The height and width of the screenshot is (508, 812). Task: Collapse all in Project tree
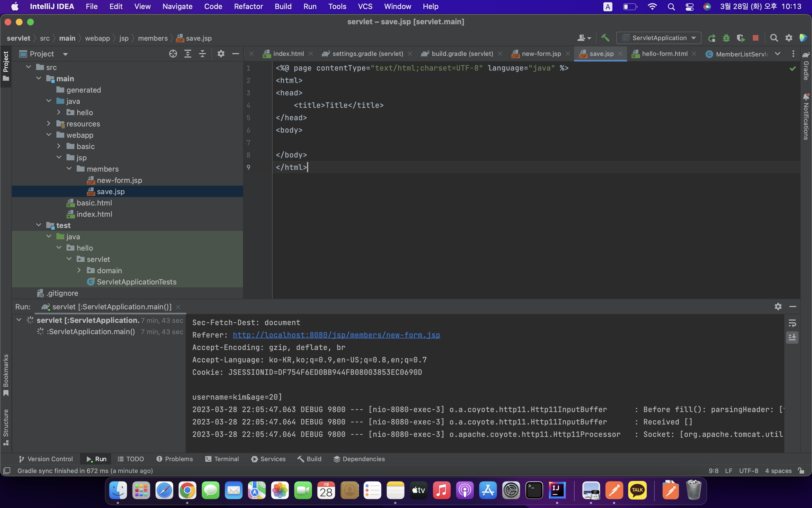[202, 54]
